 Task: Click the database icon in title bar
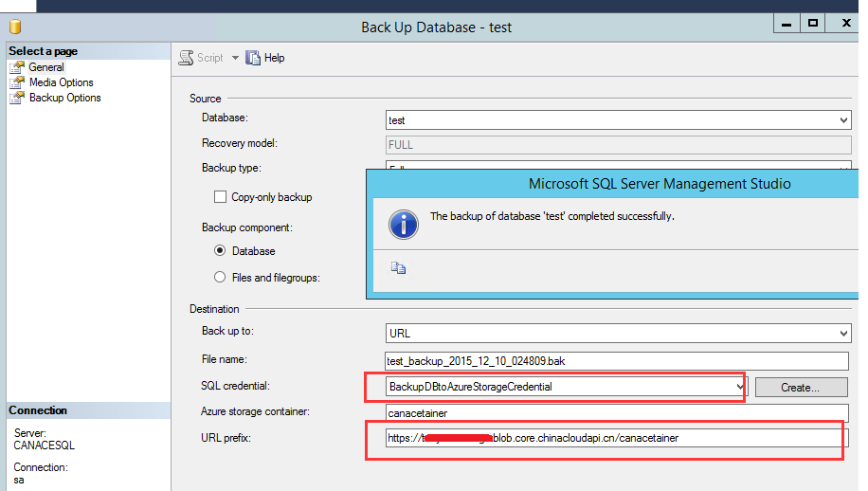[14, 27]
